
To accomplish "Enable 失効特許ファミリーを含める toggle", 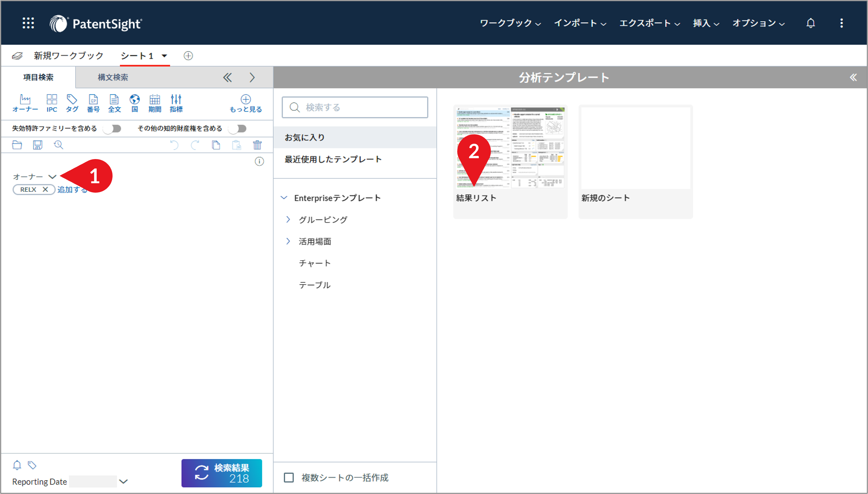I will pos(112,129).
